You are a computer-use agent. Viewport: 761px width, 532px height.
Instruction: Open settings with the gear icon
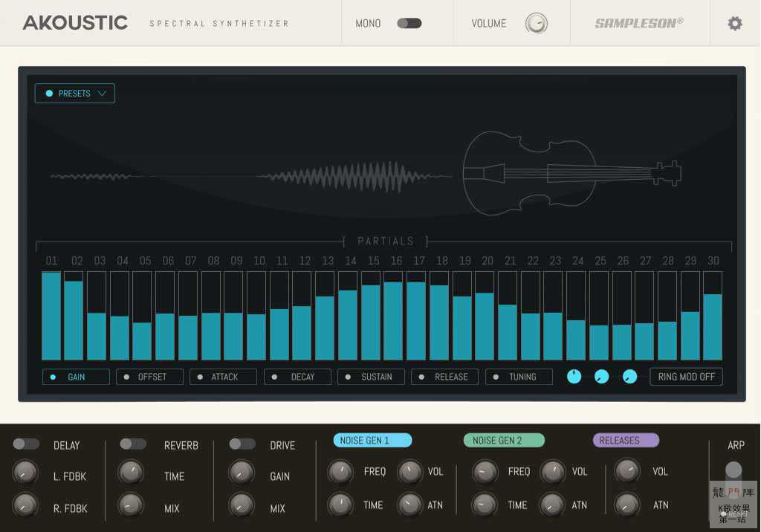[x=735, y=23]
